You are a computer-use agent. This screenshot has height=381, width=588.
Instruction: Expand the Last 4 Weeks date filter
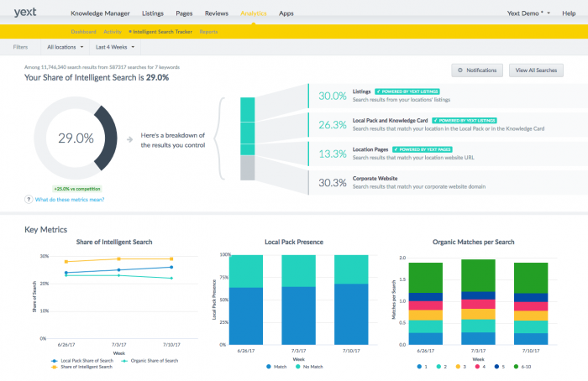tap(117, 47)
